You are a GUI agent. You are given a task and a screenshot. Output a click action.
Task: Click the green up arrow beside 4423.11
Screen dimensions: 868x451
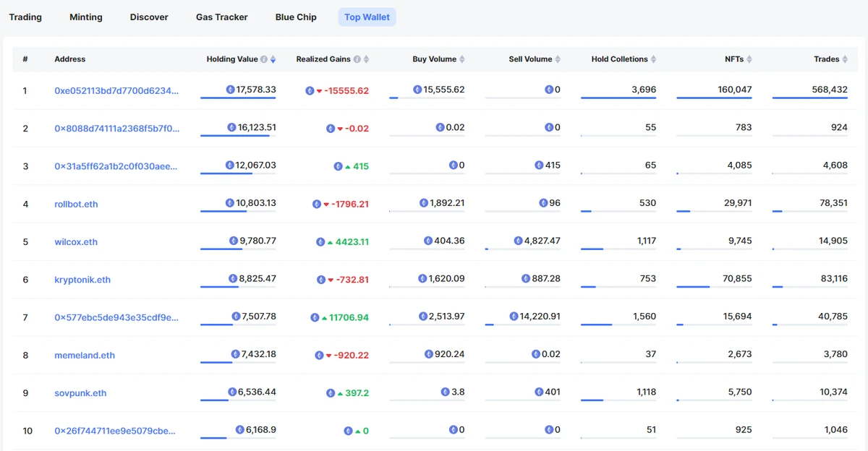(329, 242)
